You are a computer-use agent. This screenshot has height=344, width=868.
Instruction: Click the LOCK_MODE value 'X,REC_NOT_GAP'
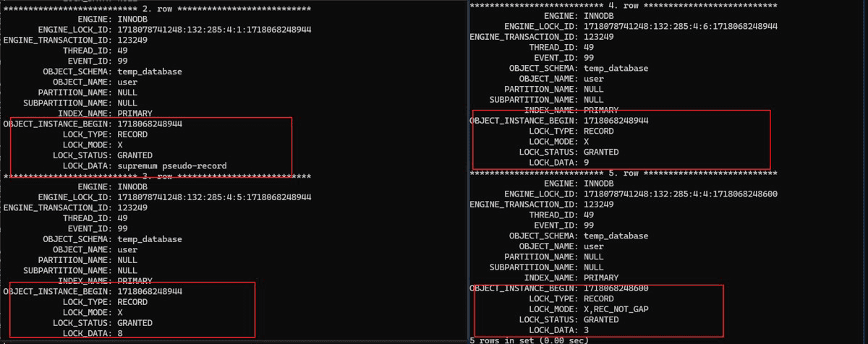pyautogui.click(x=615, y=309)
